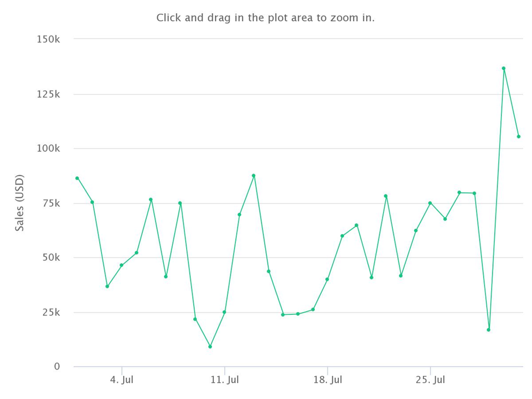Click the highest data point near 137k

tap(504, 69)
